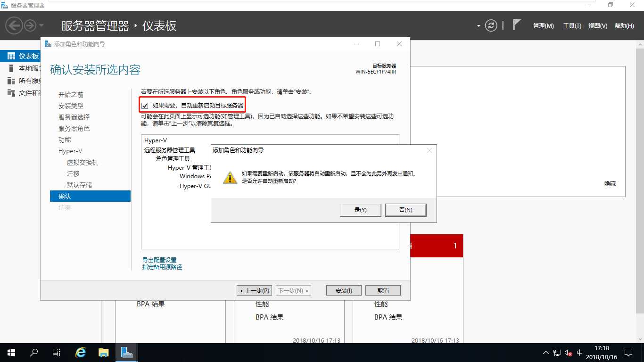Open the navigation history dropdown arrow
644x362 pixels.
click(x=41, y=25)
